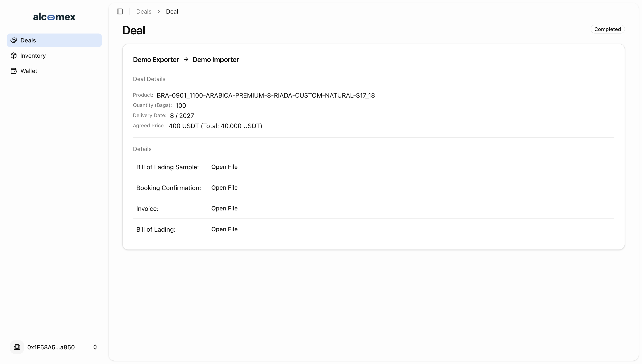Open File for Invoice
This screenshot has height=364, width=642.
pos(224,208)
